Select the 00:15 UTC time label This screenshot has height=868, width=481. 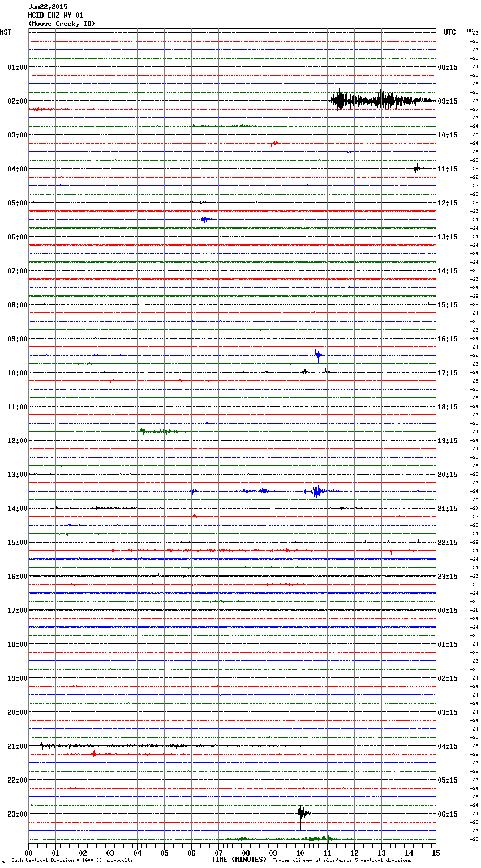pos(448,611)
